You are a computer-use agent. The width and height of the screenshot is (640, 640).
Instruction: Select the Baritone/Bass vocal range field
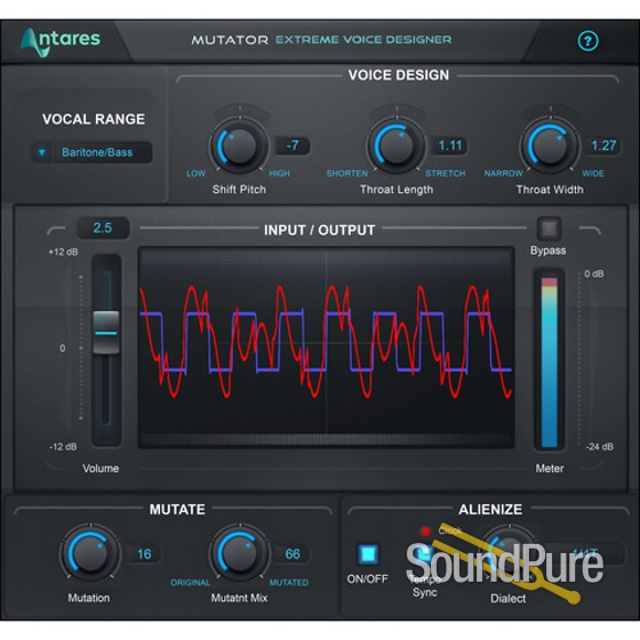coord(97,152)
